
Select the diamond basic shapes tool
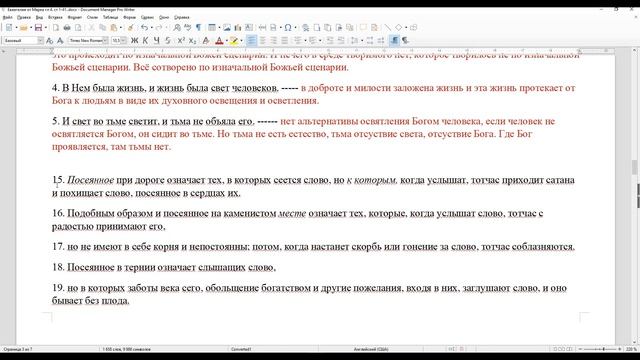click(398, 28)
